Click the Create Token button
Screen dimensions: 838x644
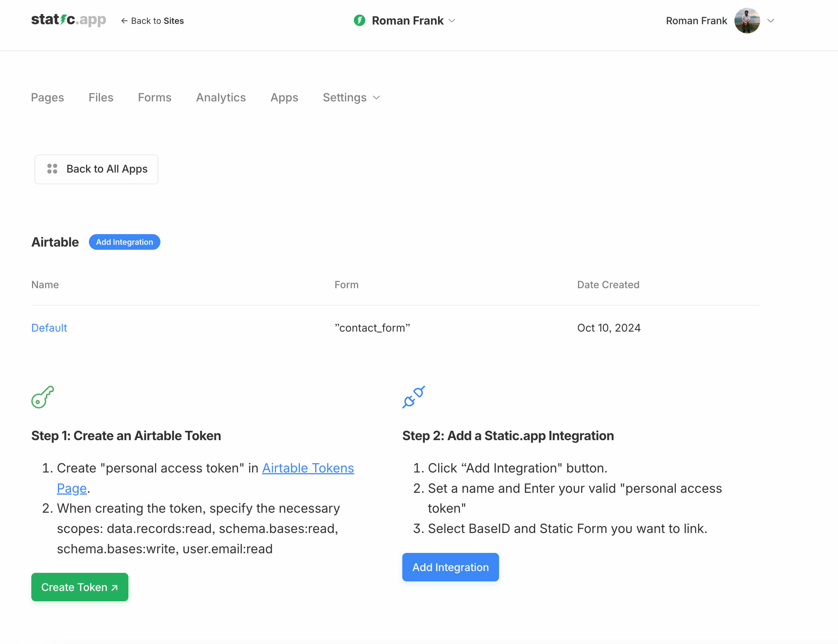click(x=80, y=587)
